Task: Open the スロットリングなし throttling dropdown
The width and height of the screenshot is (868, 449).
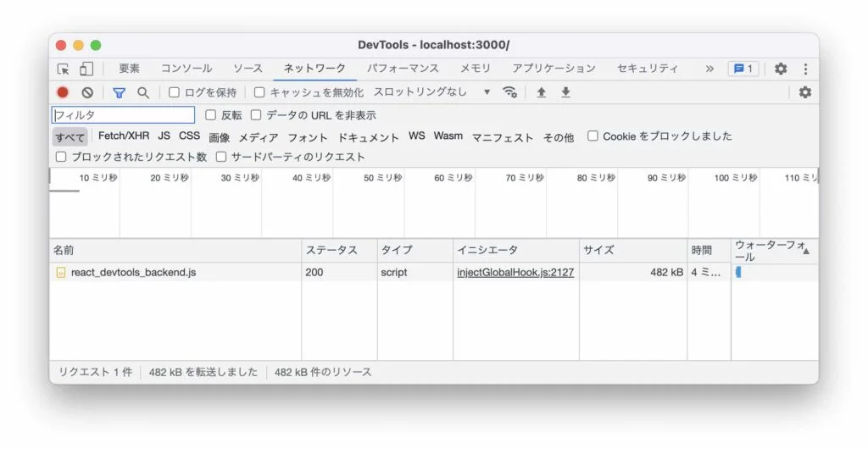Action: 431,92
